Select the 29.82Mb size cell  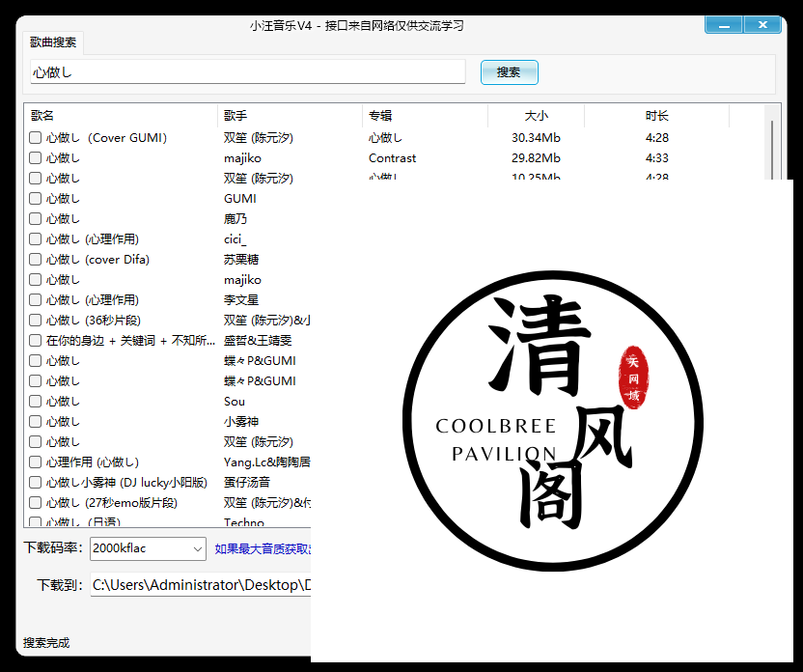coord(536,157)
